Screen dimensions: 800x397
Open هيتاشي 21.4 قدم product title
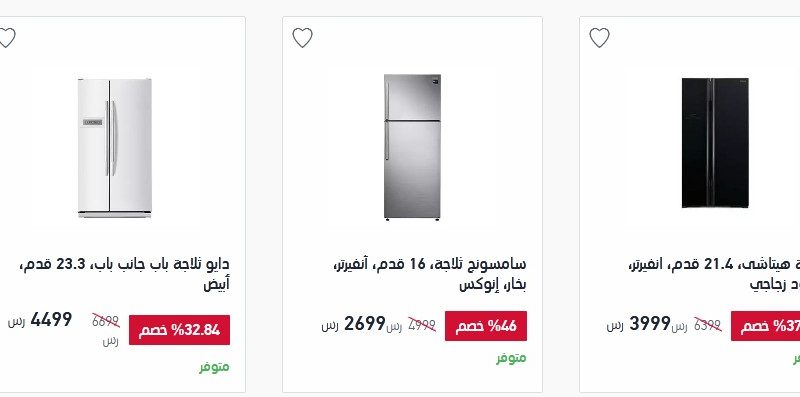pos(714,274)
